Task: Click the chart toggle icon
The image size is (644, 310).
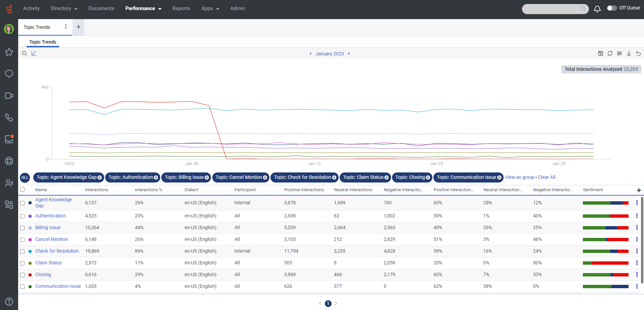Action: (34, 53)
